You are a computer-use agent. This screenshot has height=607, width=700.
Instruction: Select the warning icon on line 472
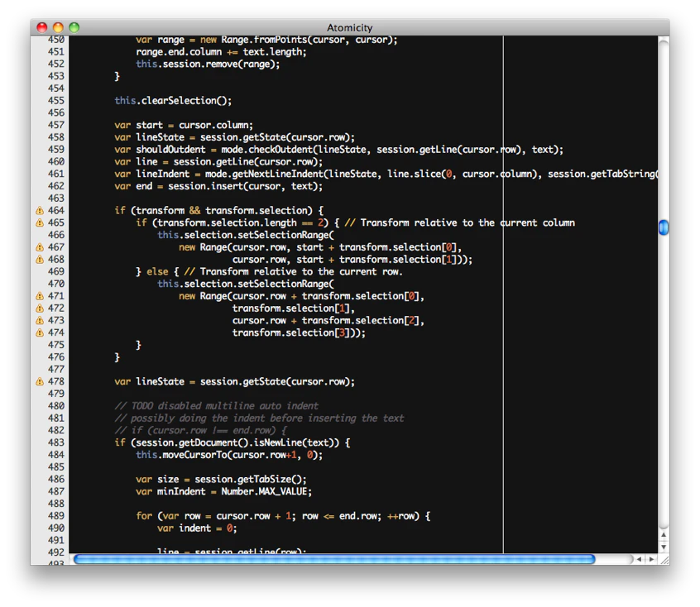click(40, 308)
